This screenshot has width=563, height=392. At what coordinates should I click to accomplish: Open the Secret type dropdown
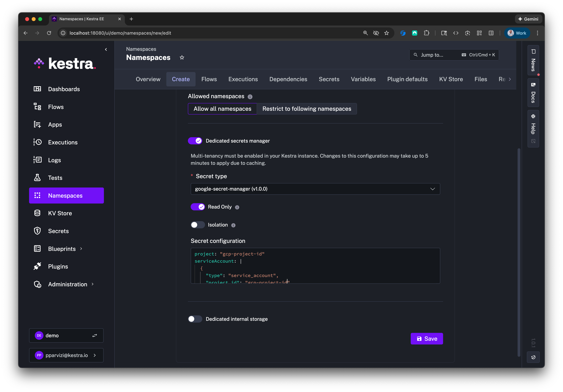tap(315, 189)
